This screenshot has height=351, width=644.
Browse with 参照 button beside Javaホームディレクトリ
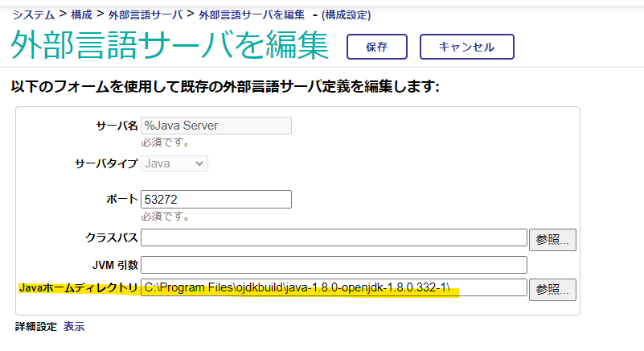(552, 289)
